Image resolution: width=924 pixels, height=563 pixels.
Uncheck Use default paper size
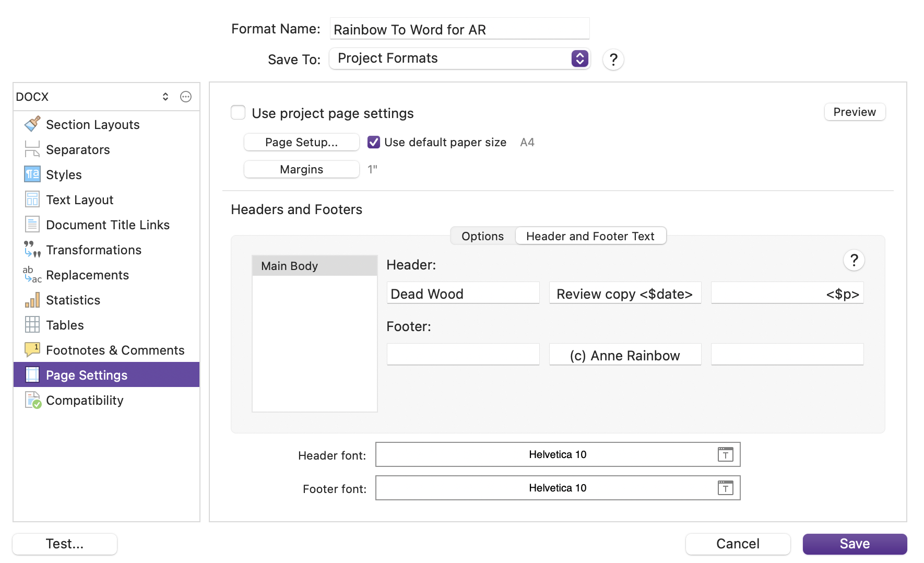[374, 142]
